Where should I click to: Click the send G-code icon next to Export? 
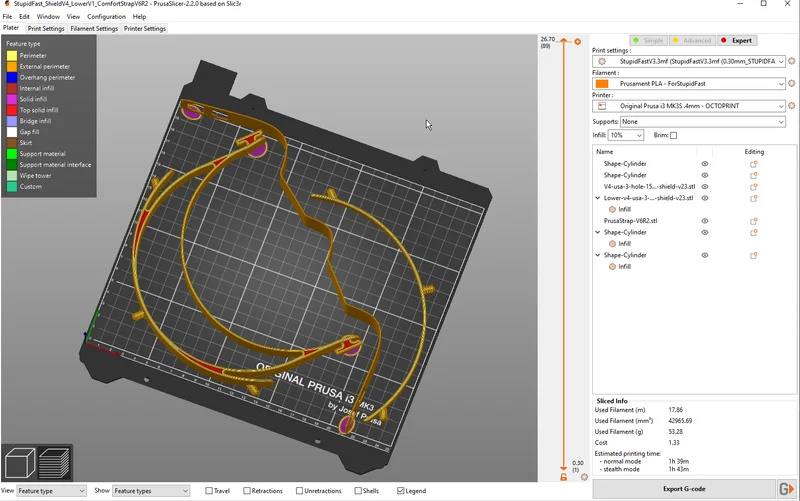786,489
